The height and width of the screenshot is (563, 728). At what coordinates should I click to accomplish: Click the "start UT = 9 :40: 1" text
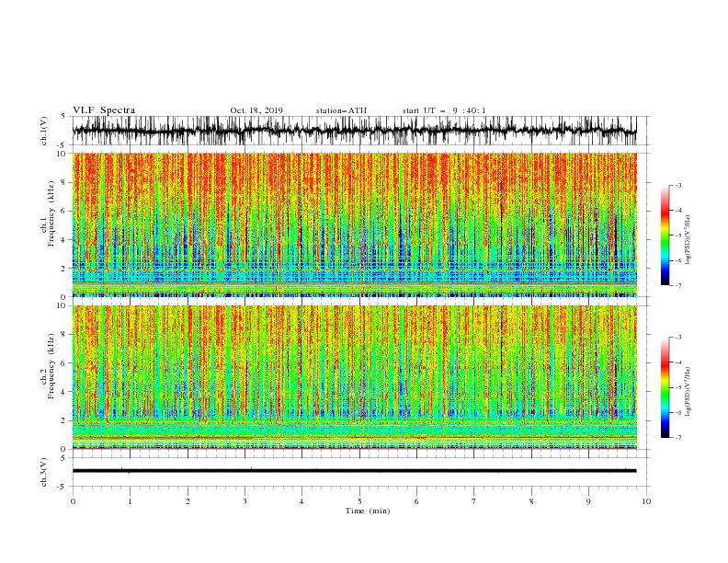[444, 110]
